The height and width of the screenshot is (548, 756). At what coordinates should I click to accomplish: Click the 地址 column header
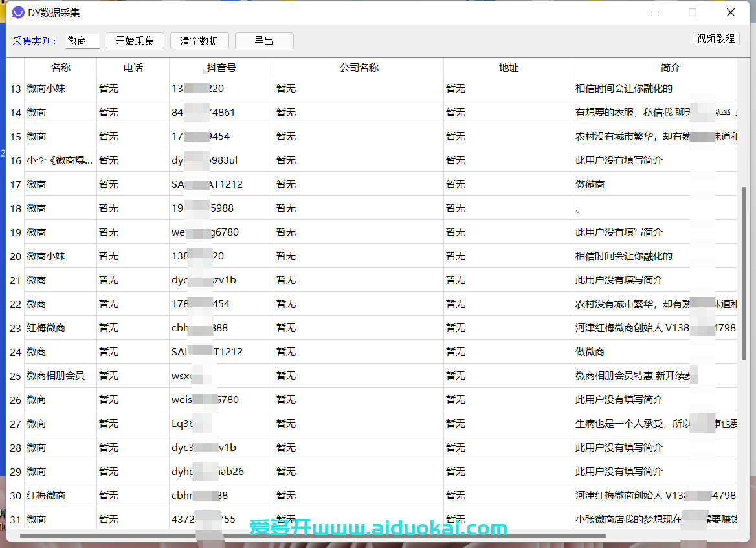508,68
